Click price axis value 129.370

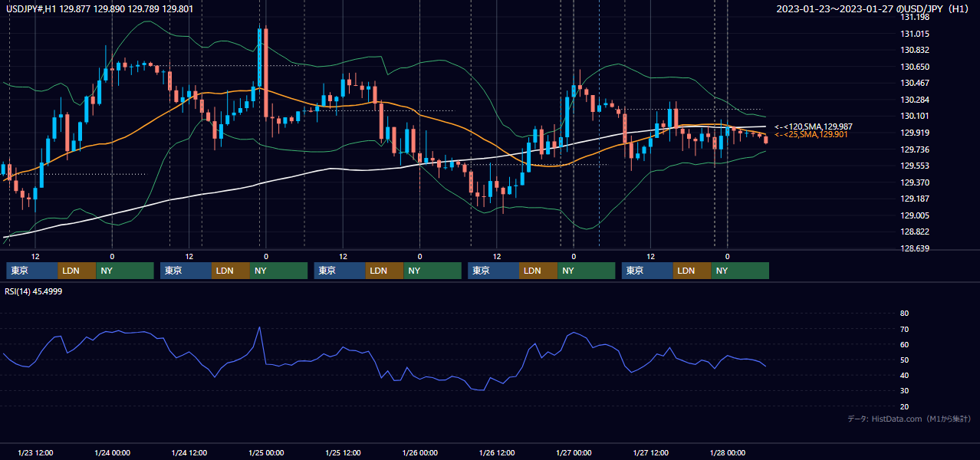915,183
